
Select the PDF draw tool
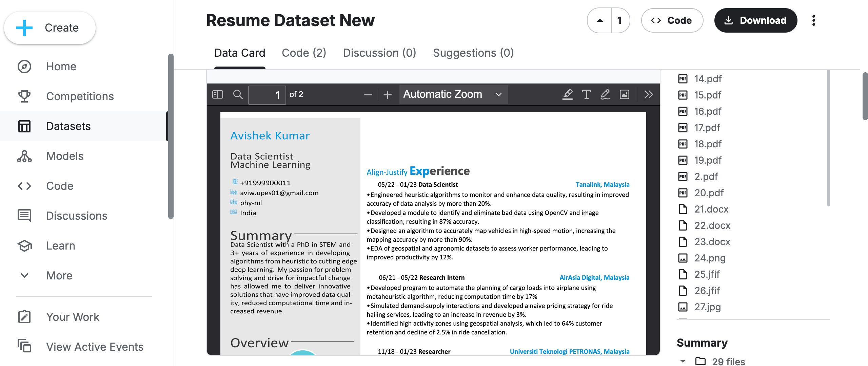[605, 94]
